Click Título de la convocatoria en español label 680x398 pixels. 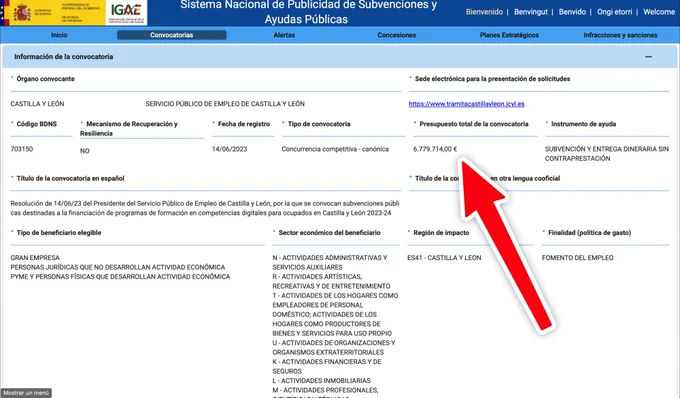[x=70, y=179]
